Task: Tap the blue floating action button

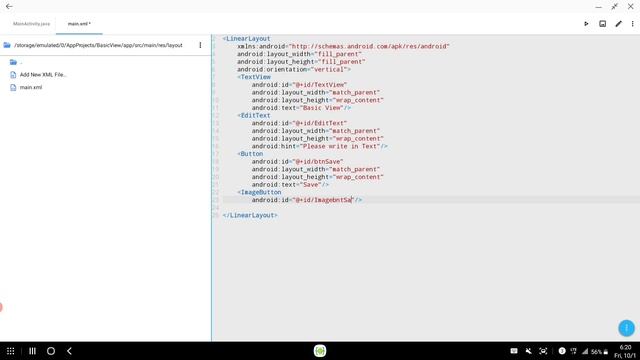Action: 626,328
